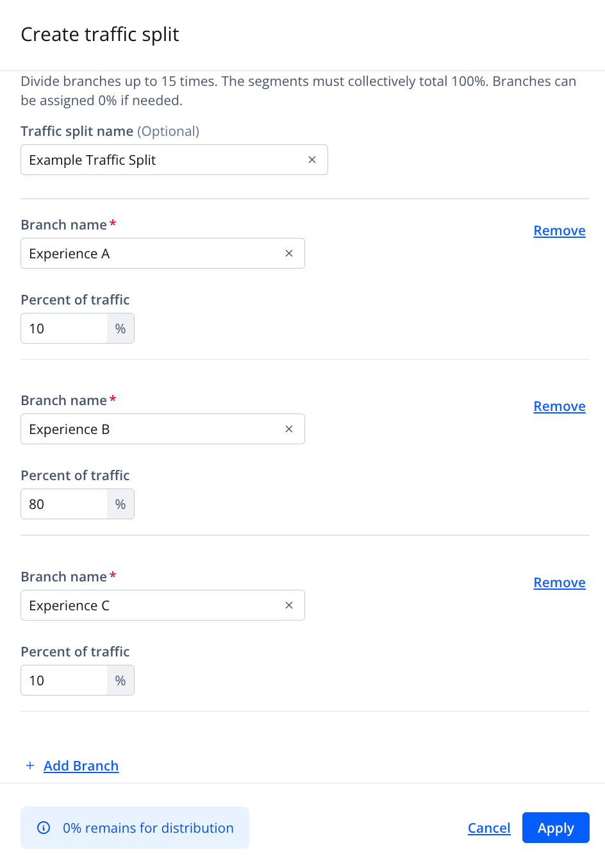The image size is (605, 868).
Task: Edit the Traffic split name input
Action: 160,160
